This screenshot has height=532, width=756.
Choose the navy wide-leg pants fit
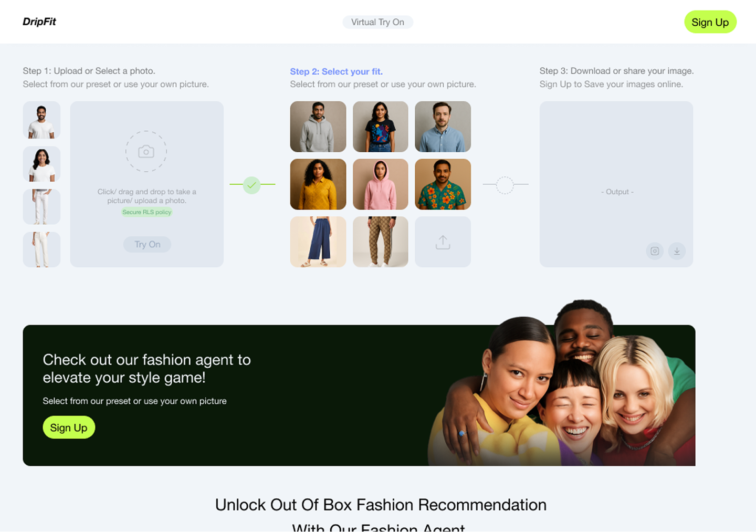pyautogui.click(x=318, y=242)
